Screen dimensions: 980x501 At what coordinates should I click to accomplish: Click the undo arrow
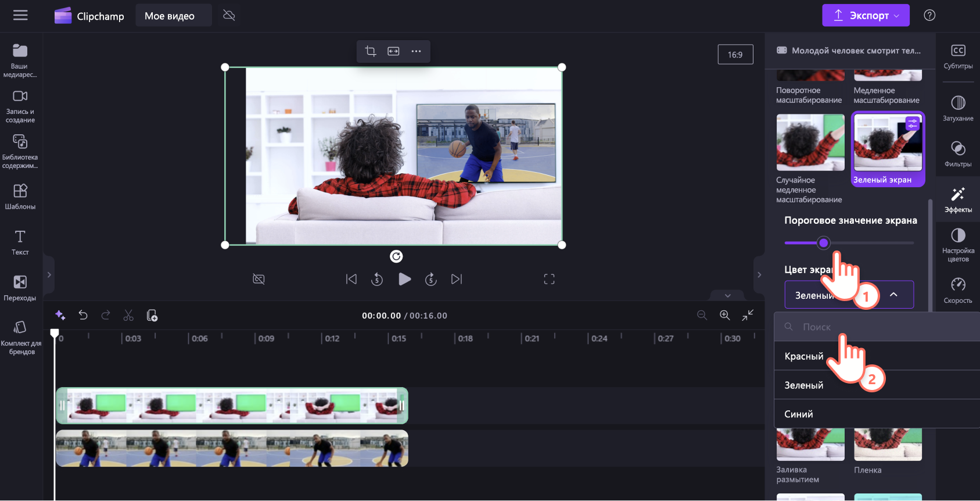click(83, 315)
